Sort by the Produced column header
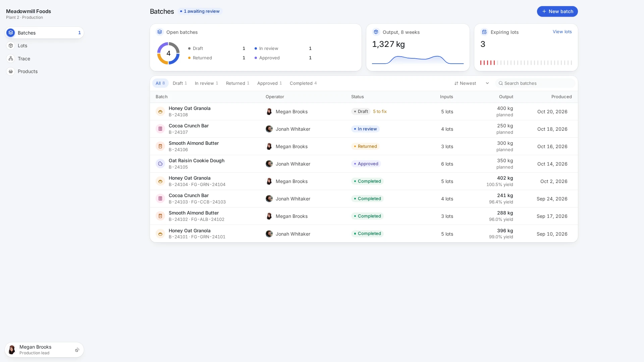Image resolution: width=644 pixels, height=362 pixels. [x=561, y=97]
